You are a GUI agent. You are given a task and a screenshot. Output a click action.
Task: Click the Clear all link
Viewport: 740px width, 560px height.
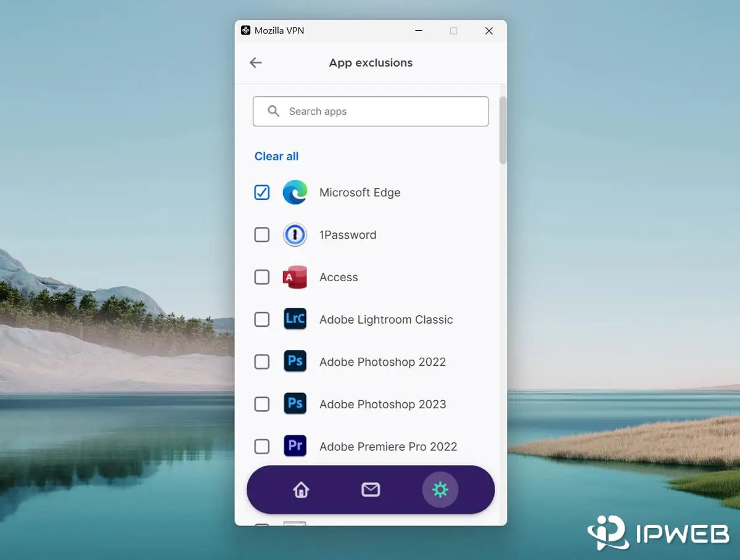tap(276, 157)
